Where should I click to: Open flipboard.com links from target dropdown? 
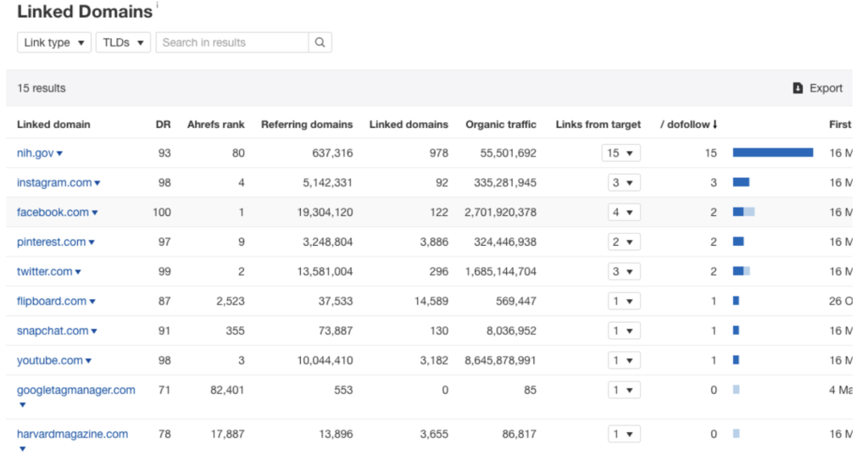(624, 301)
